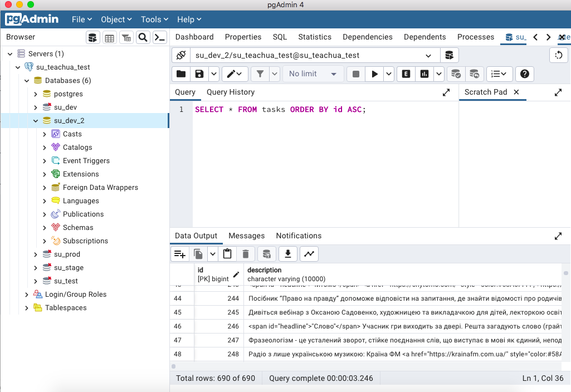The width and height of the screenshot is (571, 392).
Task: Open Search Objects magnifier icon
Action: (143, 37)
